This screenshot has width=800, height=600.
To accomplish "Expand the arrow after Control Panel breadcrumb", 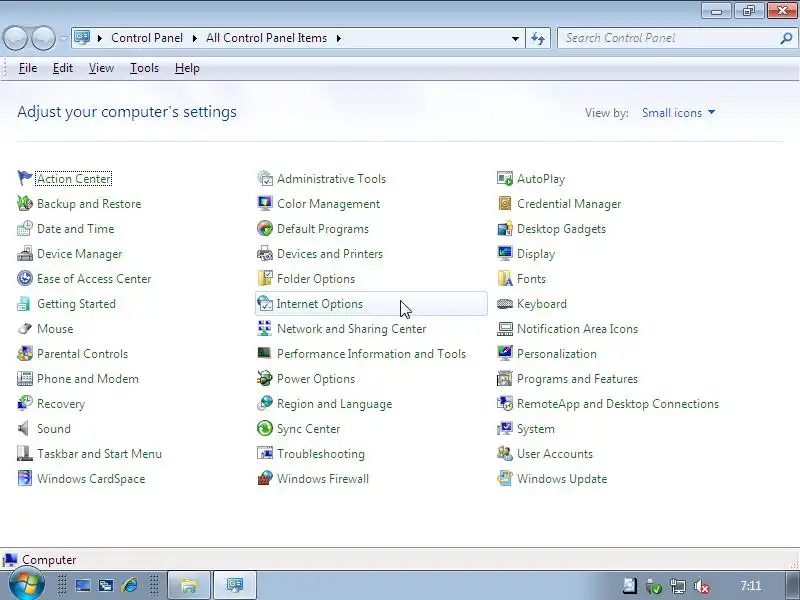I will click(x=194, y=38).
